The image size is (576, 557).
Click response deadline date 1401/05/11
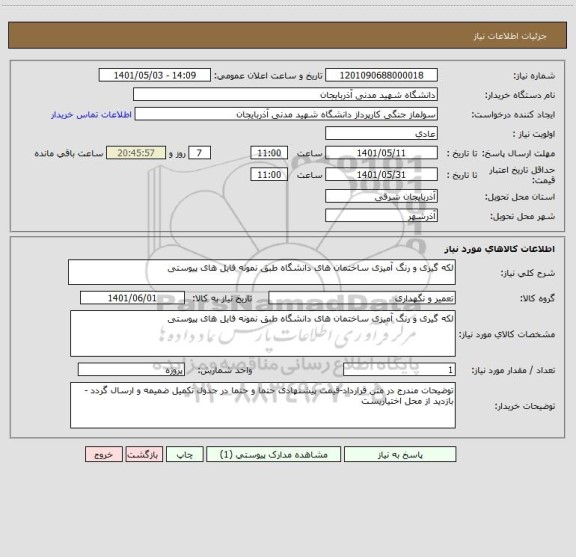pos(381,153)
